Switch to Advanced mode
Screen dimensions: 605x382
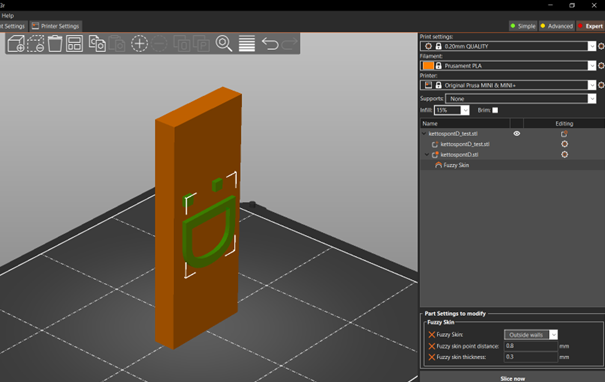[556, 26]
